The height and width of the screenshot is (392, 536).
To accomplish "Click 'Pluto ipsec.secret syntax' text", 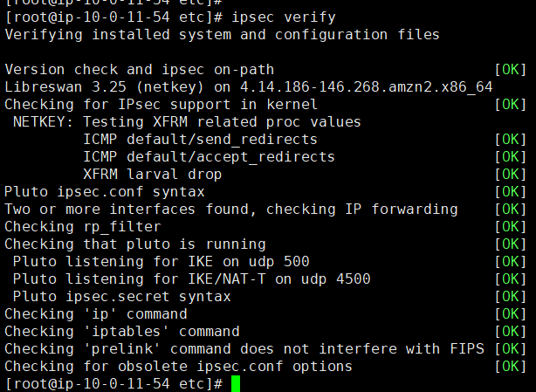I will coord(122,297).
